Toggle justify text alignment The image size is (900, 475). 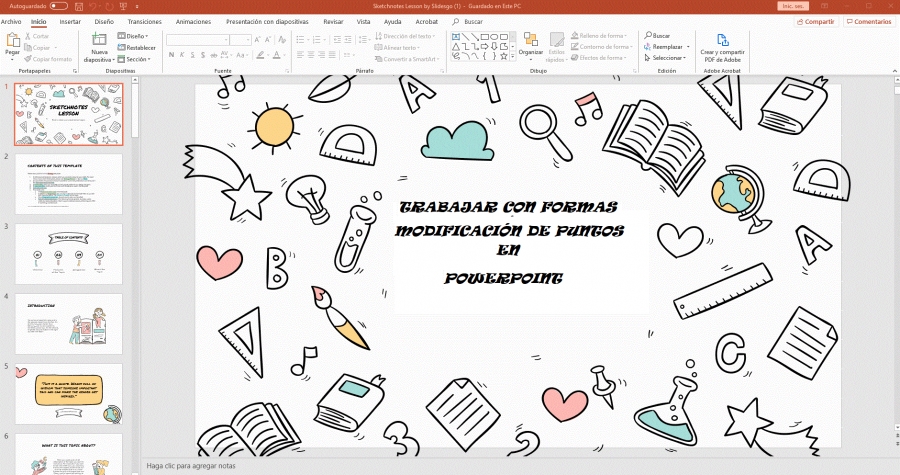[x=333, y=55]
